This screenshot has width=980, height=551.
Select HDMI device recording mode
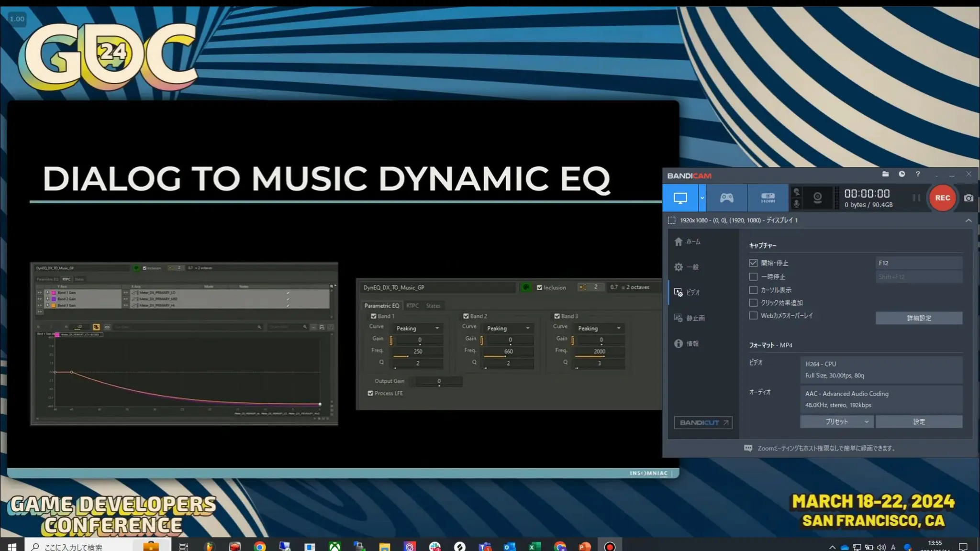point(768,198)
